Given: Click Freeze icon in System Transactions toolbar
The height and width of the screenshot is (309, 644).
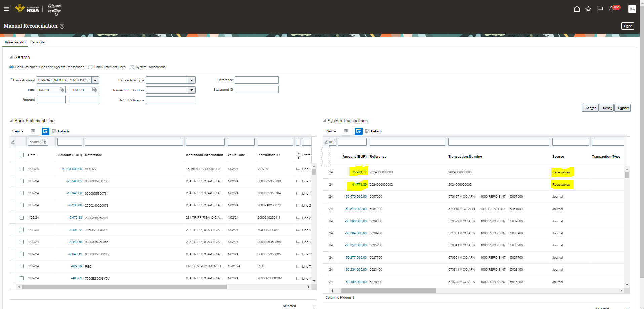Looking at the screenshot, I should click(346, 131).
